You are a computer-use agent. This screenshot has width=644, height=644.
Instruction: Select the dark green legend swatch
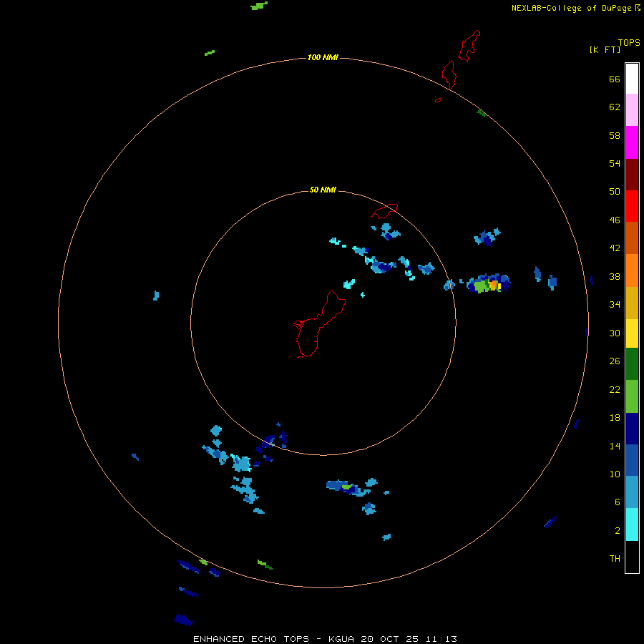(632, 364)
